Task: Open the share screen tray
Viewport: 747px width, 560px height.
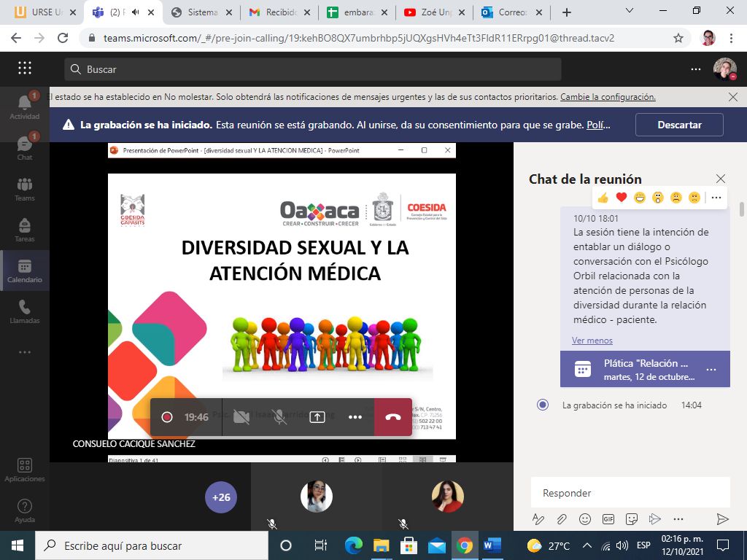Action: (317, 417)
